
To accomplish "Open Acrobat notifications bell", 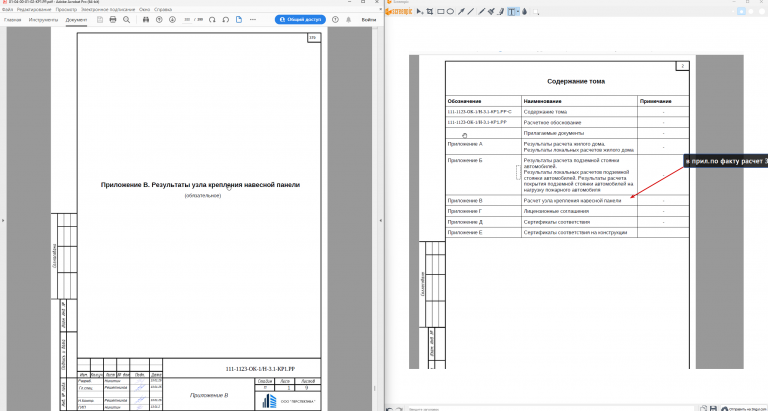I will click(348, 20).
